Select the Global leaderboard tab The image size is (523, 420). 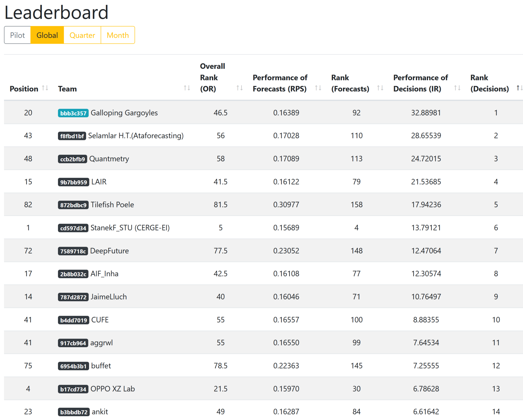pos(47,35)
